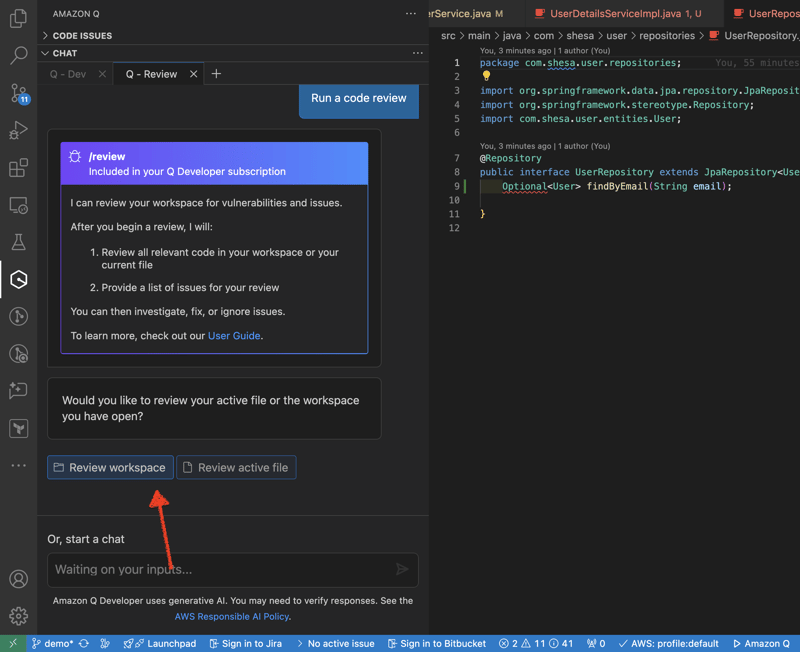Image resolution: width=800 pixels, height=652 pixels.
Task: Click synchronize changes icon in status bar
Action: tap(84, 643)
